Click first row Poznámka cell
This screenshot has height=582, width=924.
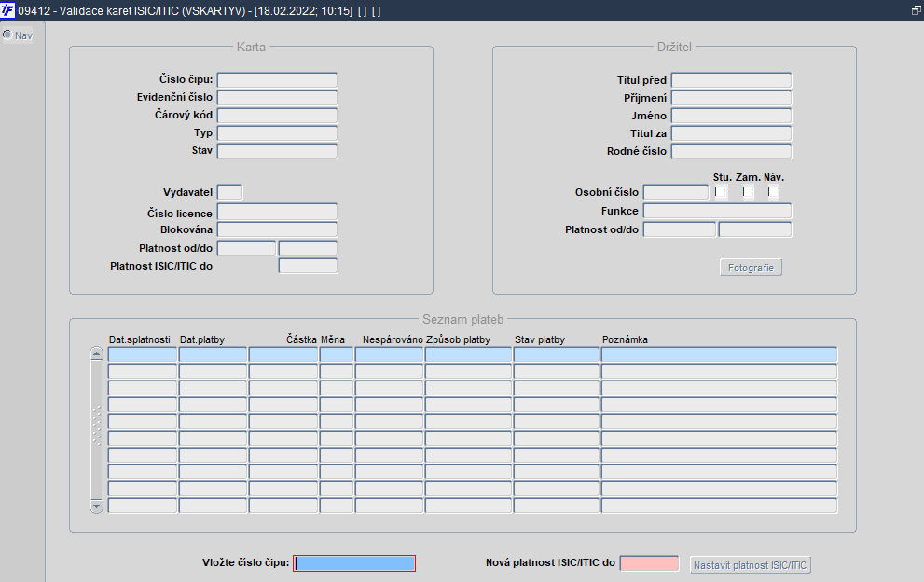point(719,354)
